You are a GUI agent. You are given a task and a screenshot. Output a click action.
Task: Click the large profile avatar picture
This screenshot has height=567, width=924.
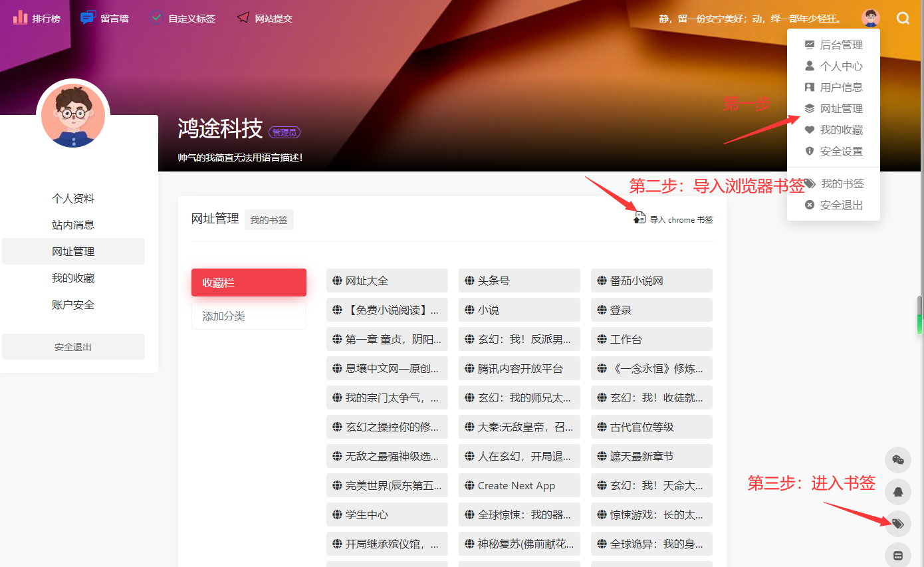tap(73, 116)
